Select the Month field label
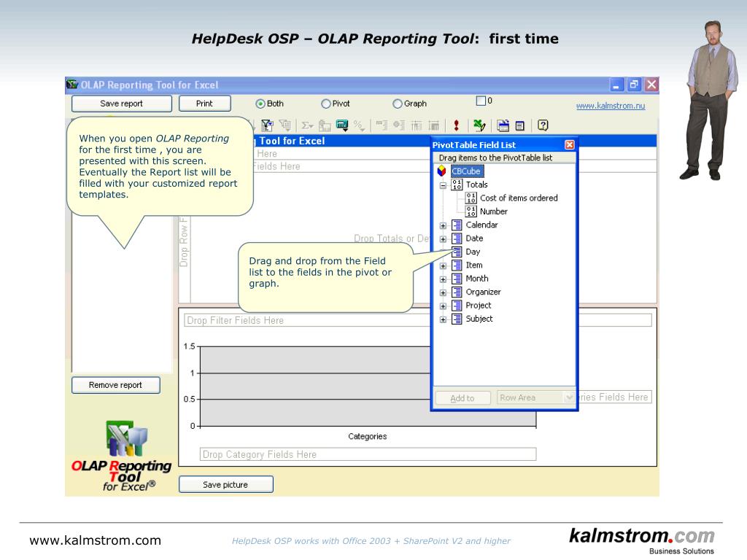 pos(477,279)
